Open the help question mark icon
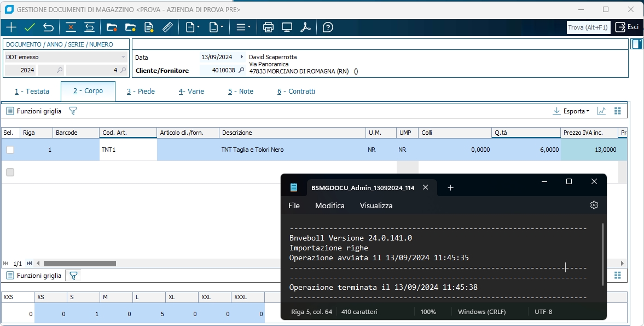 coord(328,27)
